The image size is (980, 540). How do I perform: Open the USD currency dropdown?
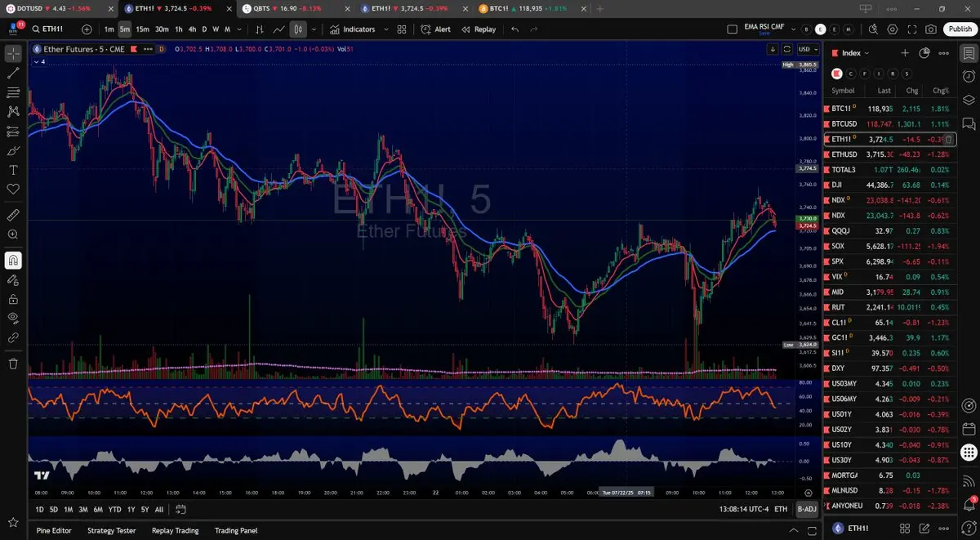click(x=808, y=49)
